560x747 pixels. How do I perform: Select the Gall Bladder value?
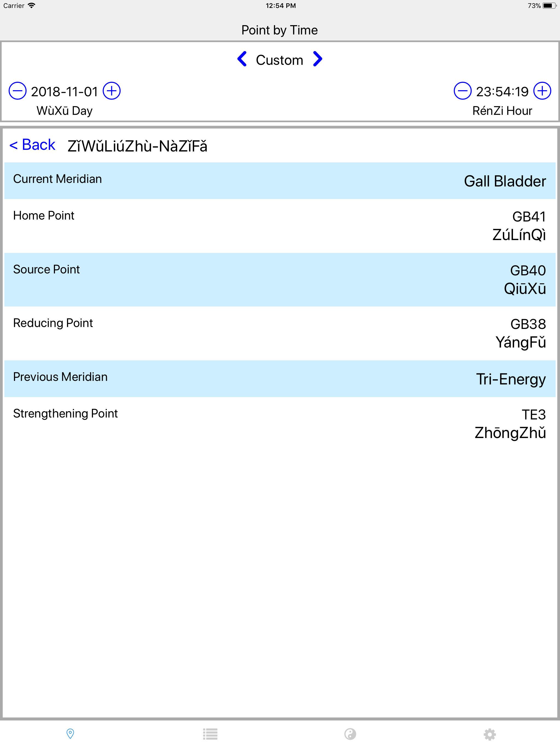point(505,181)
